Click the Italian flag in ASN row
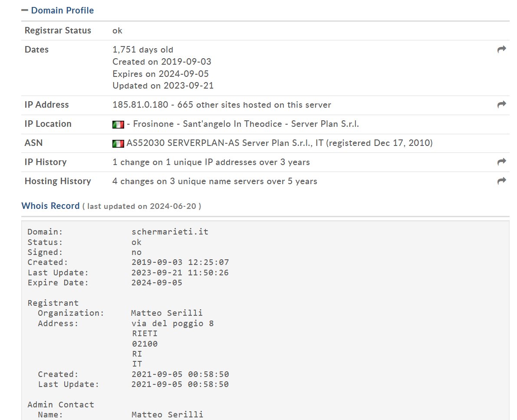Viewport: 517px width, 420px height. tap(118, 143)
